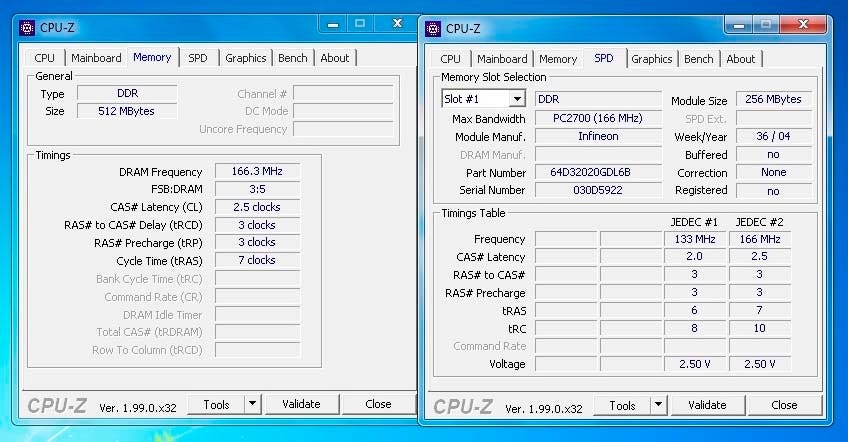The height and width of the screenshot is (442, 848).
Task: Click Tools button in left window
Action: pos(216,405)
